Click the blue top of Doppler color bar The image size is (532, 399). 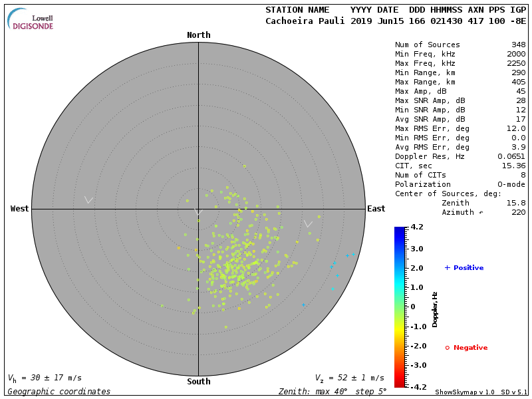399,231
